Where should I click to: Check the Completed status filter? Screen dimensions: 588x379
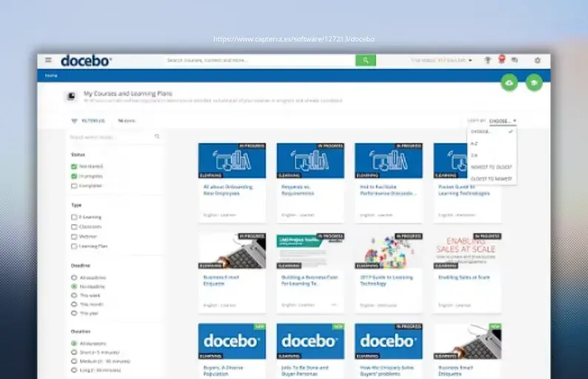[x=74, y=186]
